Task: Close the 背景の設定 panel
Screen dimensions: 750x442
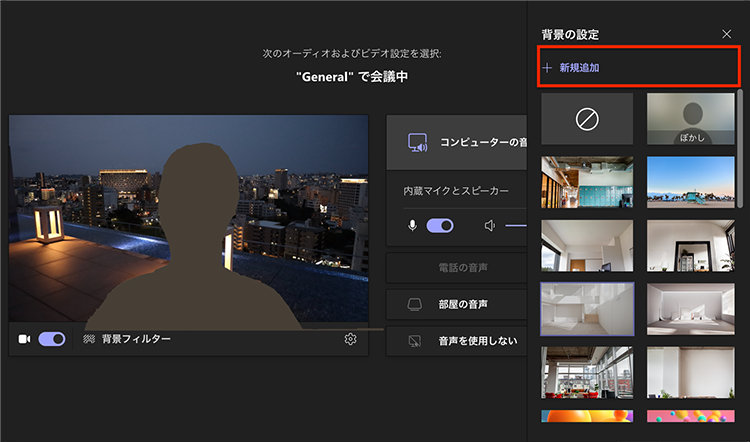Action: (727, 34)
